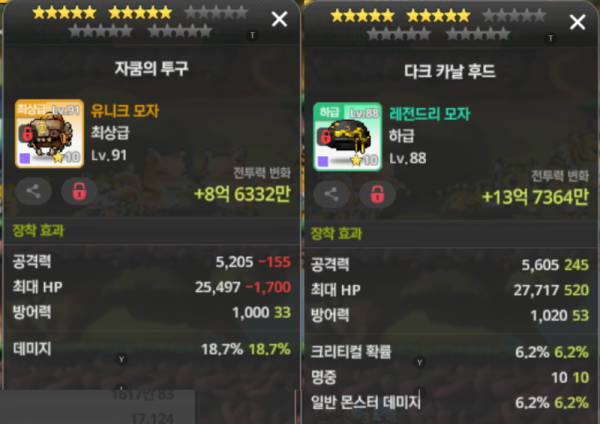Select the 자쿰의 투구 helmet item thumbnail

(x=49, y=134)
